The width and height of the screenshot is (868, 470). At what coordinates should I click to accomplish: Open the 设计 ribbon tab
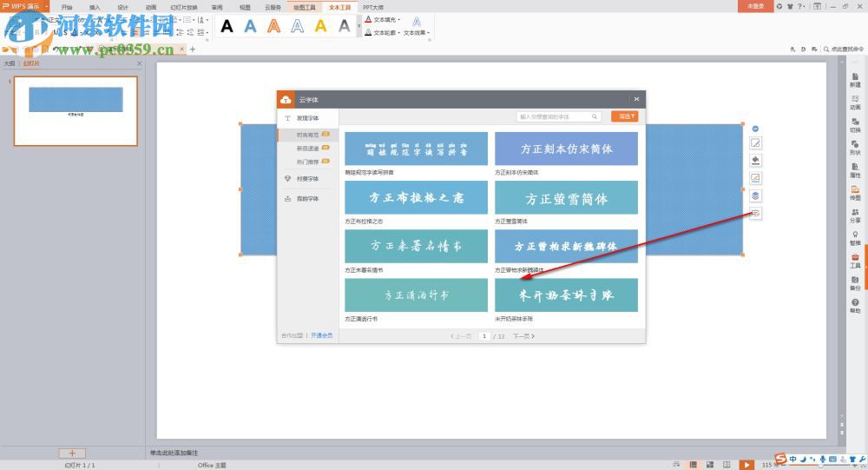123,7
